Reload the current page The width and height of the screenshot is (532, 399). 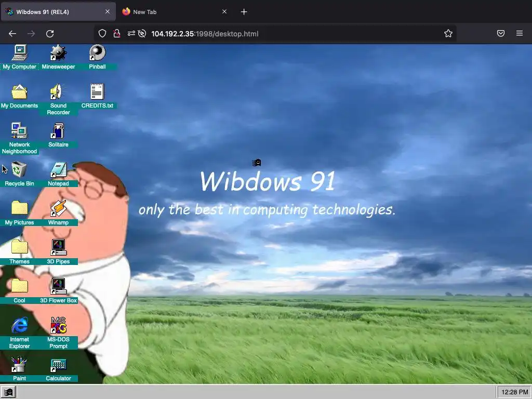[50, 34]
